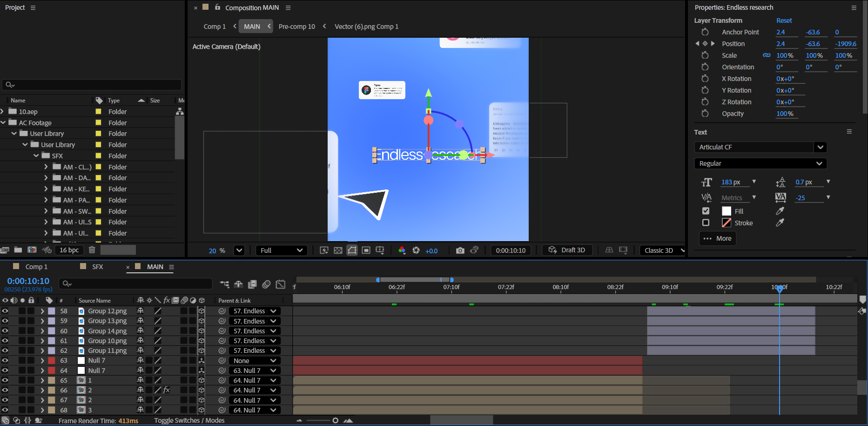Expand the AM - DA folder

point(46,178)
